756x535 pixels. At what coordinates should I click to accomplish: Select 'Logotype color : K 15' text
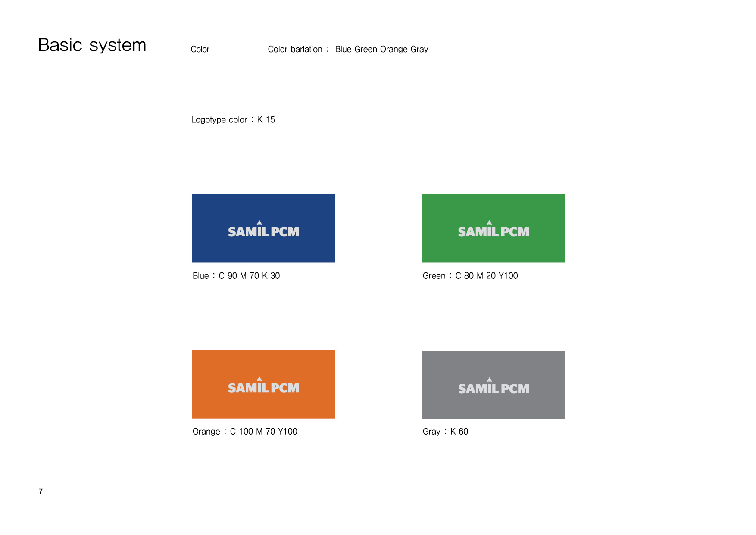coord(233,119)
